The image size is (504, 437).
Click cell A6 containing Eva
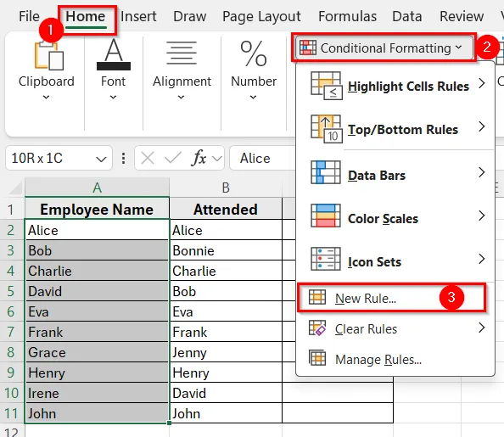point(97,311)
